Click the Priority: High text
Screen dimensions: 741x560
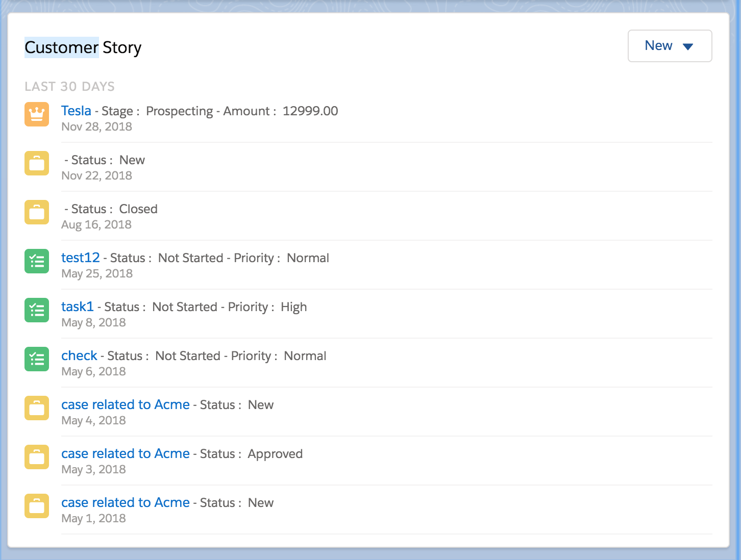coord(267,307)
